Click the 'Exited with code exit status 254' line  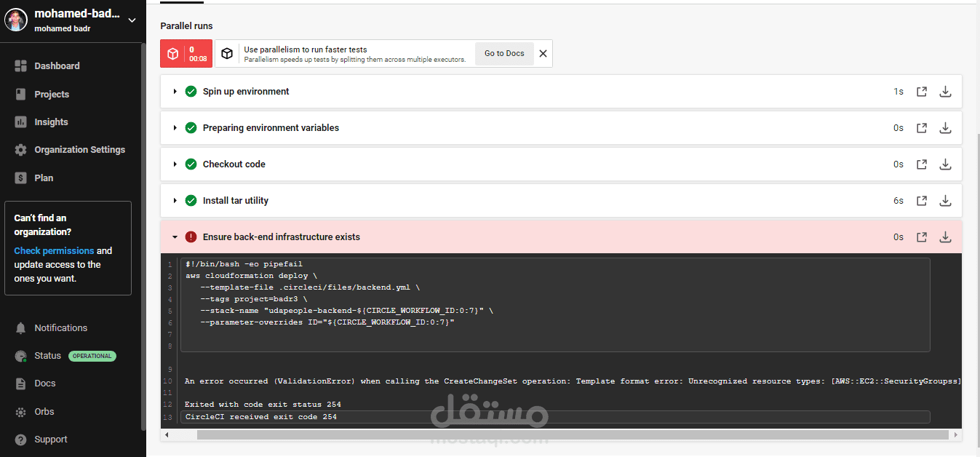point(263,405)
